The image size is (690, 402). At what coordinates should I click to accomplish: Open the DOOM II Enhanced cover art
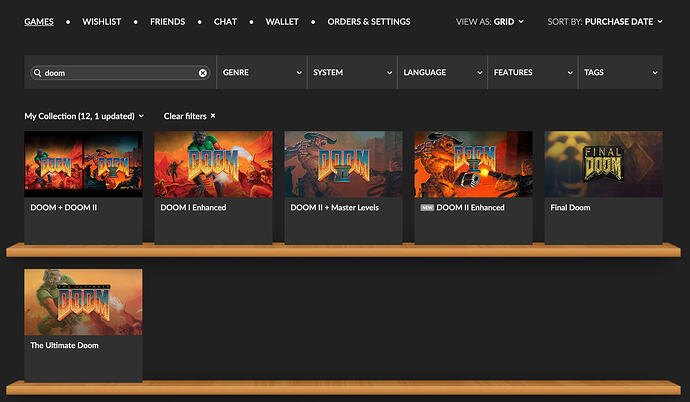pyautogui.click(x=473, y=164)
